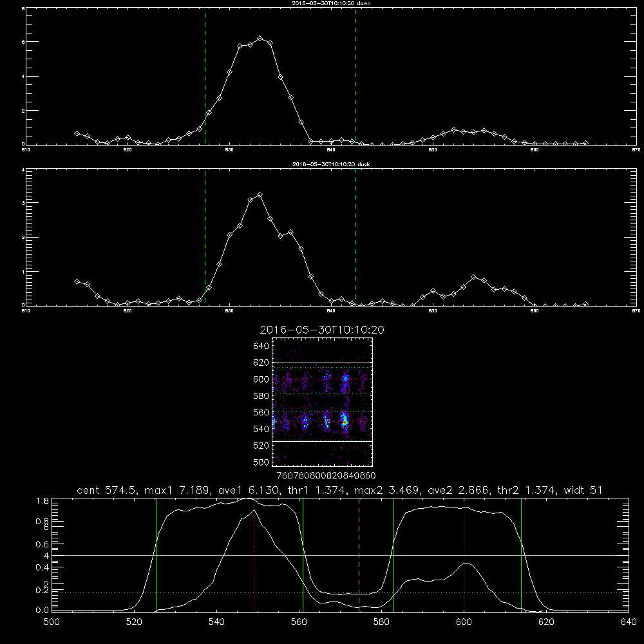Click bottom profile plot x-axis label 620
This screenshot has height=644, width=644.
(x=546, y=622)
